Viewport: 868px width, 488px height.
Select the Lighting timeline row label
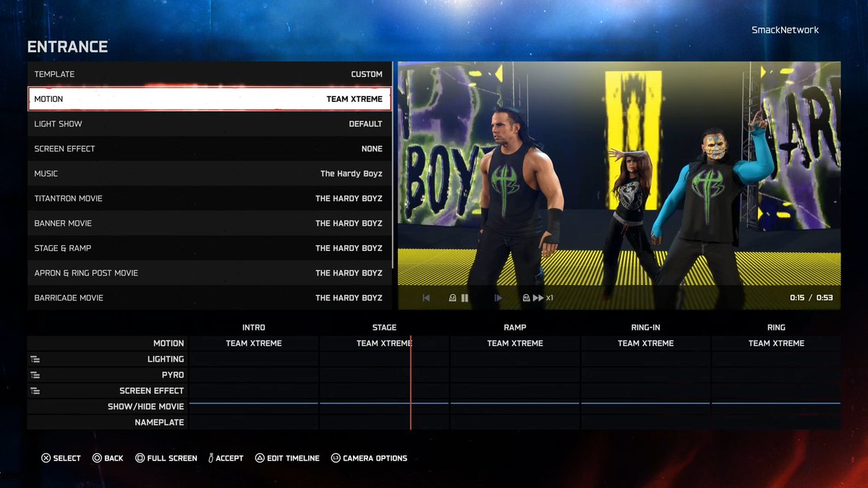click(x=166, y=359)
